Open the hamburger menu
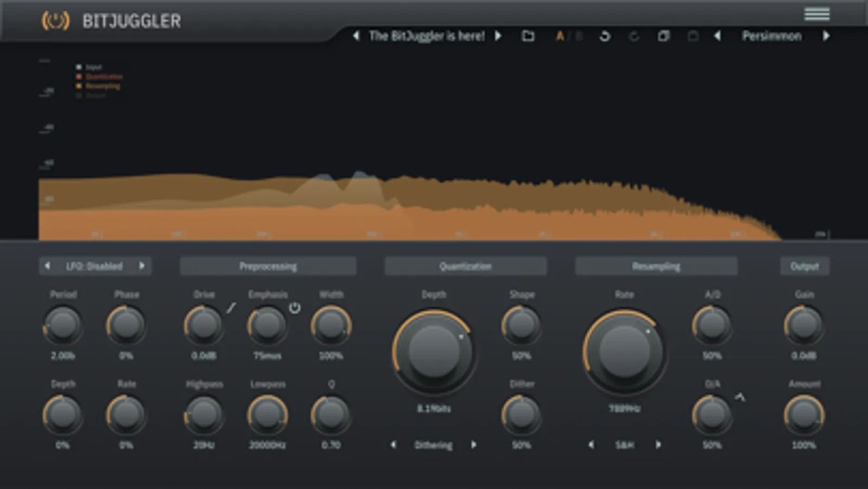Viewport: 868px width, 489px height. (x=816, y=14)
